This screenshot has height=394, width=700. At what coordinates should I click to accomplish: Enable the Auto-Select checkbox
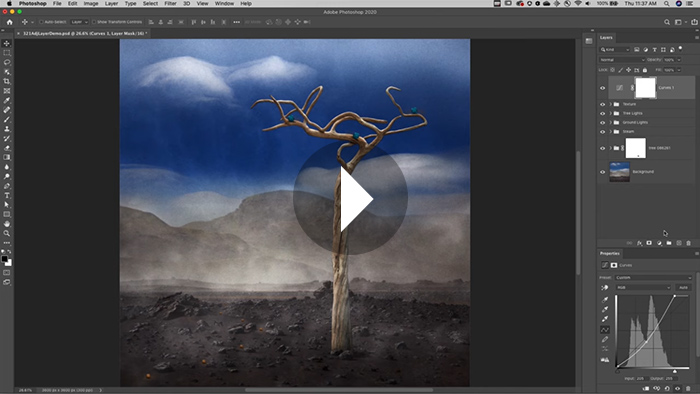click(x=41, y=22)
